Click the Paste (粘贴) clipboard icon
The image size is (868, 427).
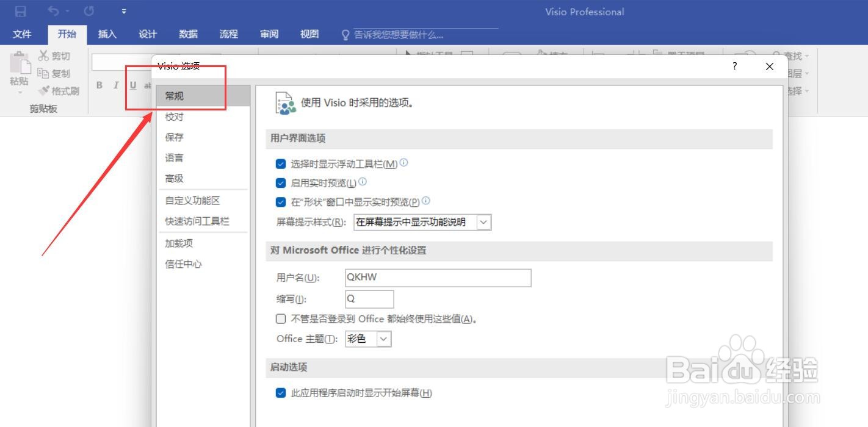point(20,62)
